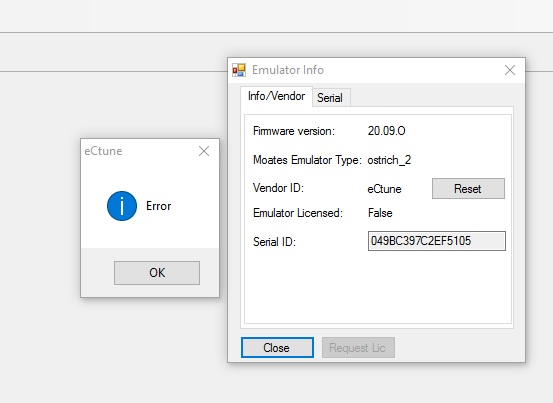Click the blue info icon in eCtune dialog

(x=122, y=206)
